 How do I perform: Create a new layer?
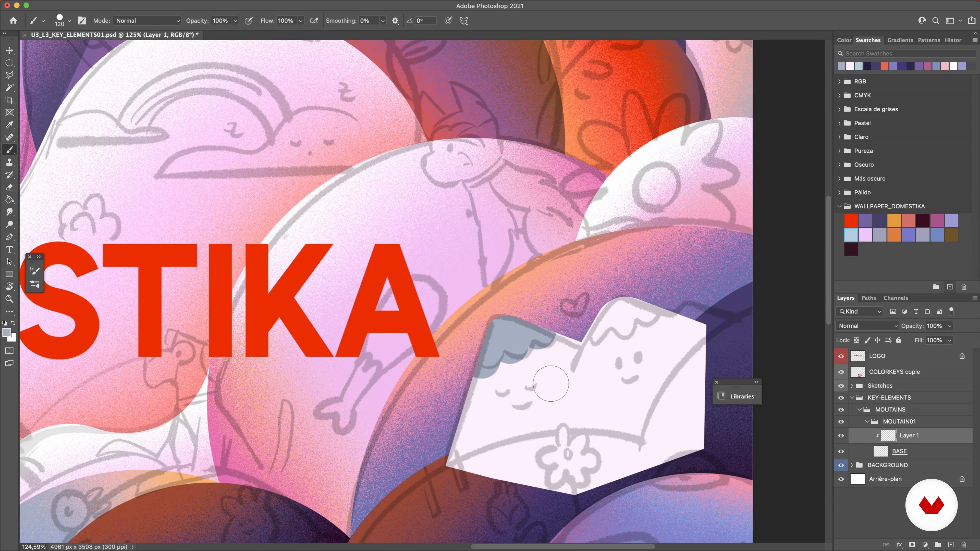pos(950,545)
